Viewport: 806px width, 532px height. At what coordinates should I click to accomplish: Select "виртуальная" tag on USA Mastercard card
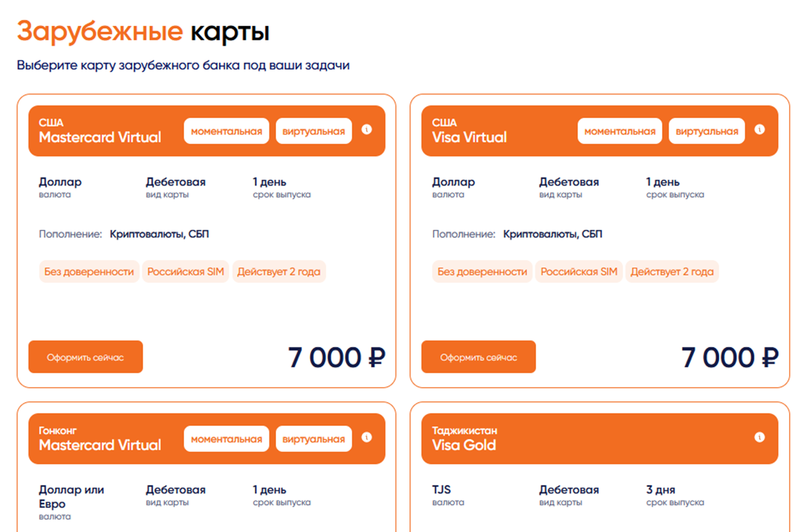pos(314,131)
